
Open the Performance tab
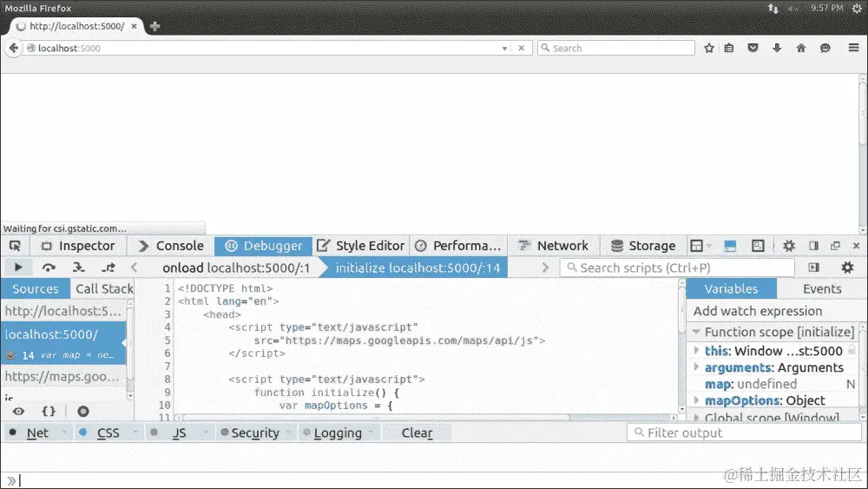pos(457,246)
